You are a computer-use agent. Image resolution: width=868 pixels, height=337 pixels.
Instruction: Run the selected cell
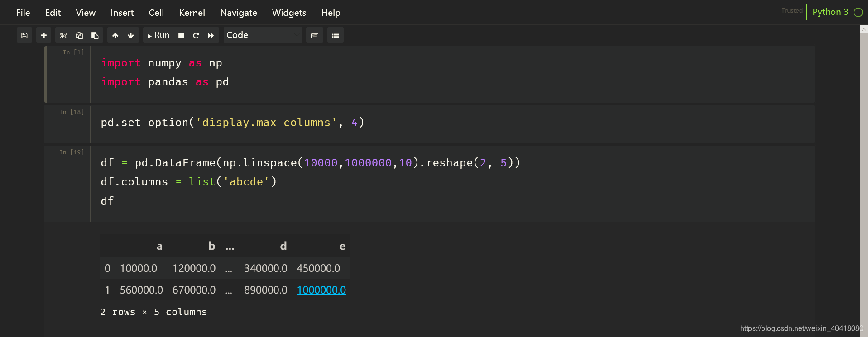(158, 35)
